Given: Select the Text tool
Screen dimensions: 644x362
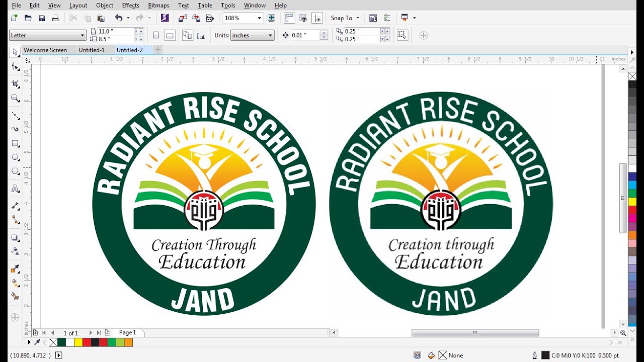Looking at the screenshot, I should pyautogui.click(x=15, y=189).
